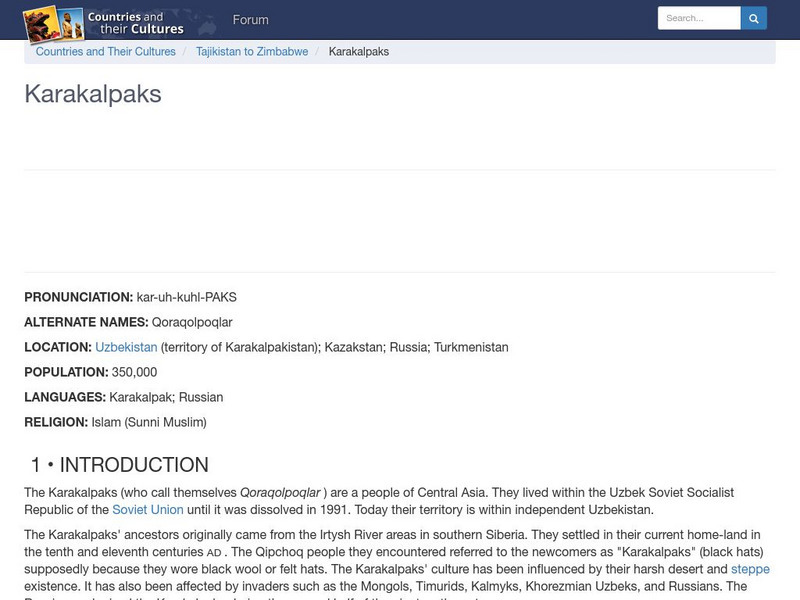The image size is (800, 600).
Task: Open the Forum menu item
Action: (251, 20)
